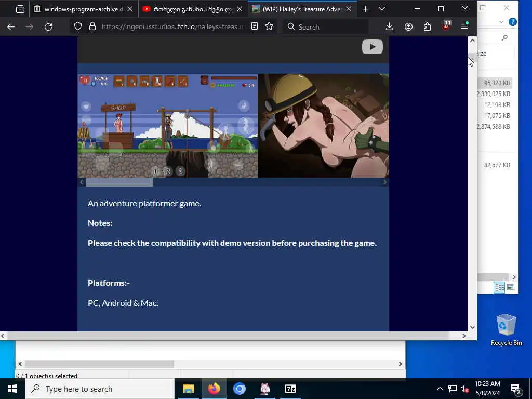Reload the current page
532x399 pixels.
(48, 27)
